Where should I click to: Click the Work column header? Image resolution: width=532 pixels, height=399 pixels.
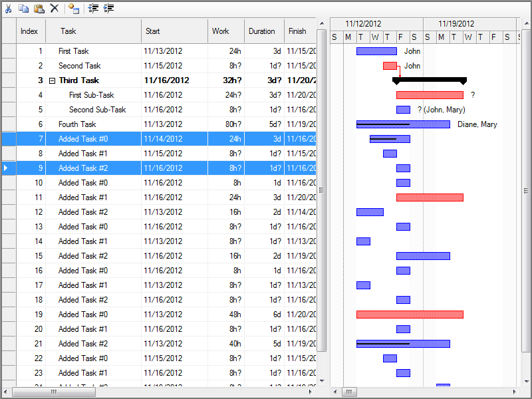tap(226, 31)
